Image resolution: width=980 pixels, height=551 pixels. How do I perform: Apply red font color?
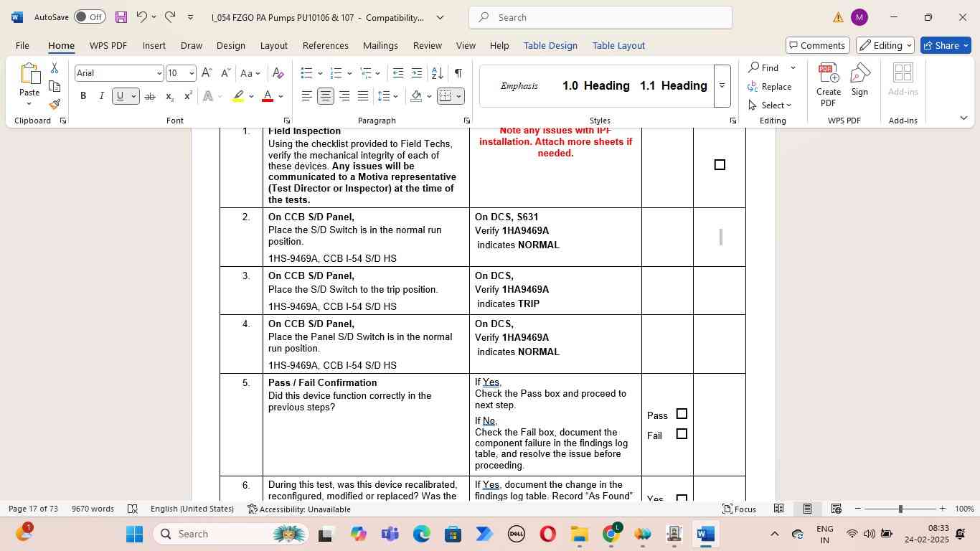[268, 96]
